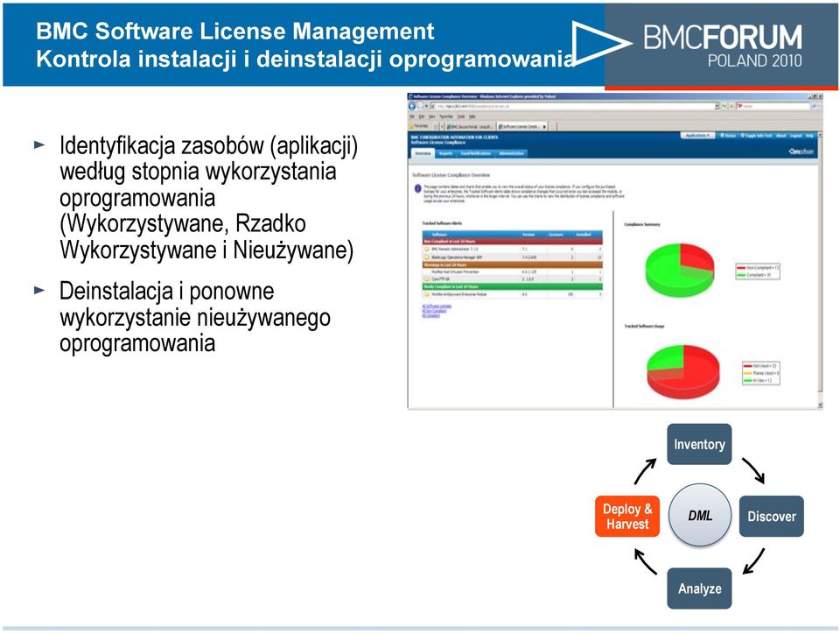This screenshot has width=840, height=634.
Task: Click the Installed column header
Action: (x=584, y=234)
